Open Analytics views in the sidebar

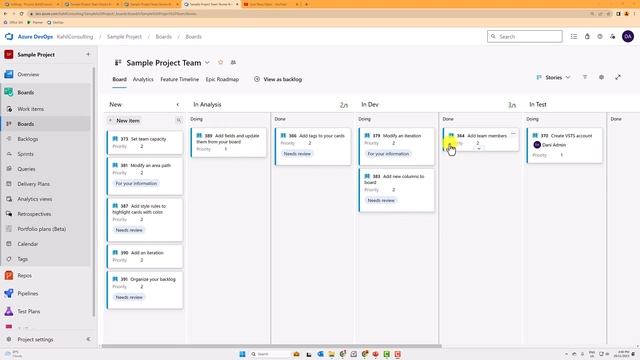[34, 199]
